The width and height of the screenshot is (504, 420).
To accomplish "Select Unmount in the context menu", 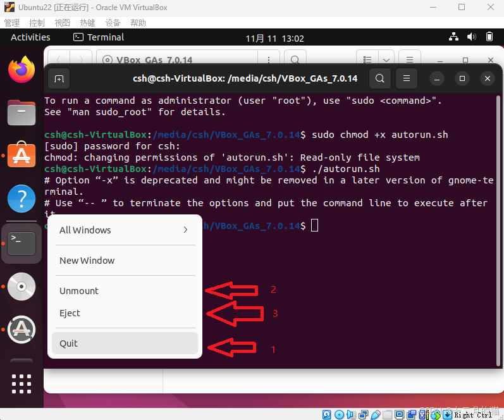I will click(125, 291).
